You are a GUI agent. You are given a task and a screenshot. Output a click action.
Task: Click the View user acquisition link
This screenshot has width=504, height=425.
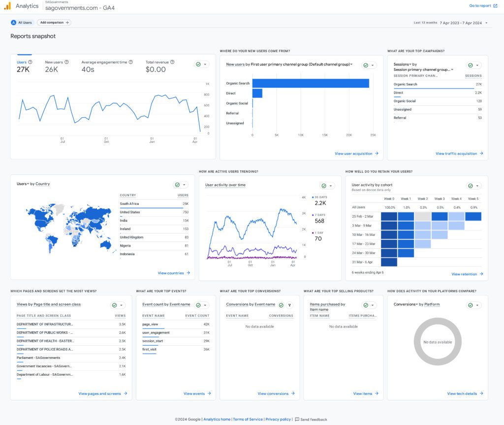353,153
